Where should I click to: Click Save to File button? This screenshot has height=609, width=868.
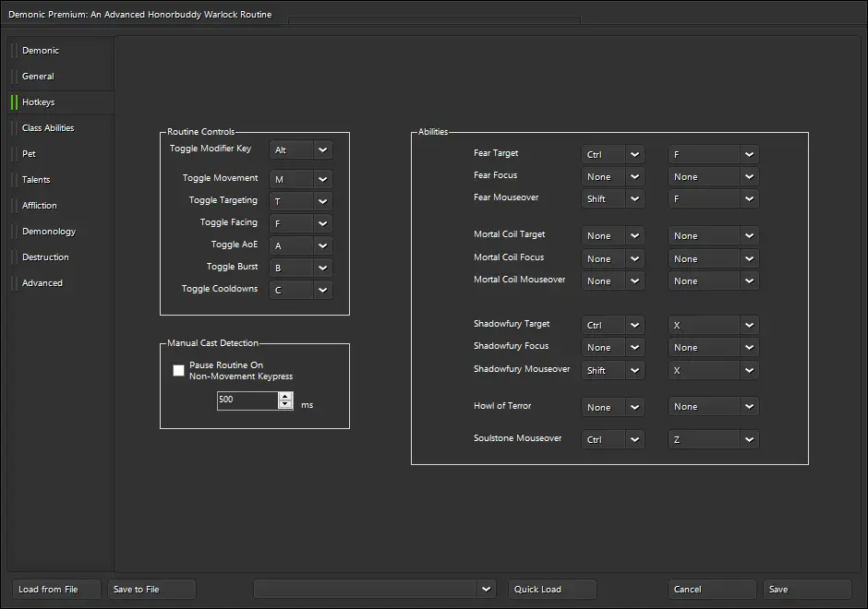point(151,589)
